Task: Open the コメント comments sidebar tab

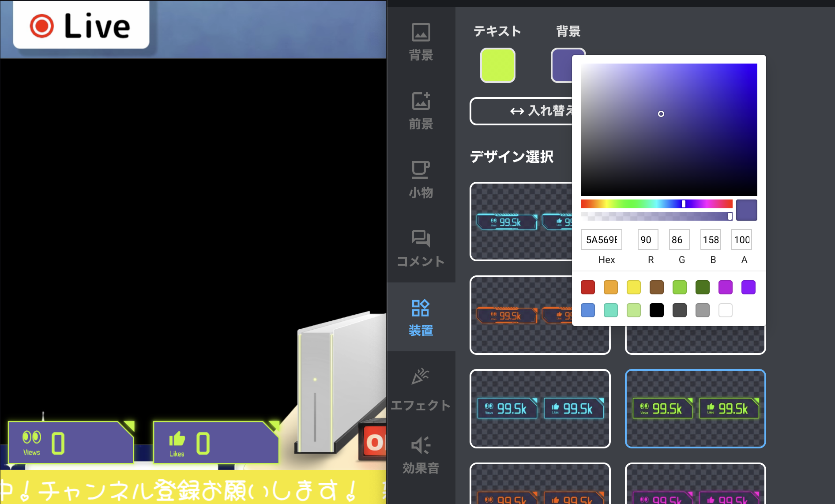Action: tap(421, 248)
